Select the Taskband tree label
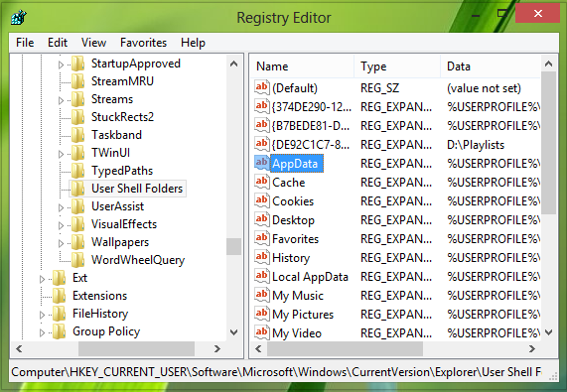Screen dimensions: 567x392 (116, 135)
